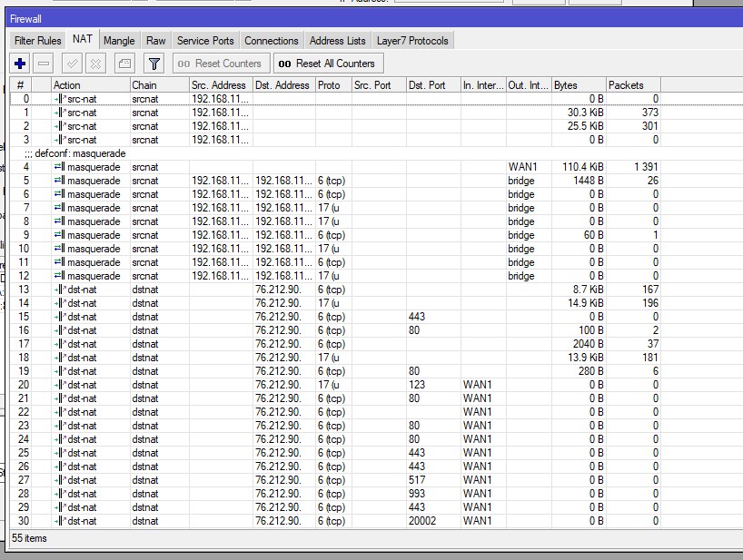Click the comment icon in toolbar

click(125, 64)
